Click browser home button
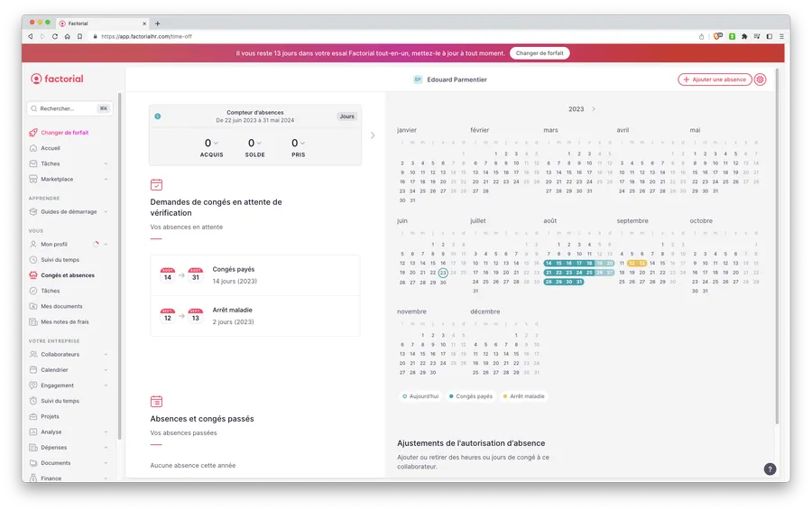 click(x=68, y=36)
